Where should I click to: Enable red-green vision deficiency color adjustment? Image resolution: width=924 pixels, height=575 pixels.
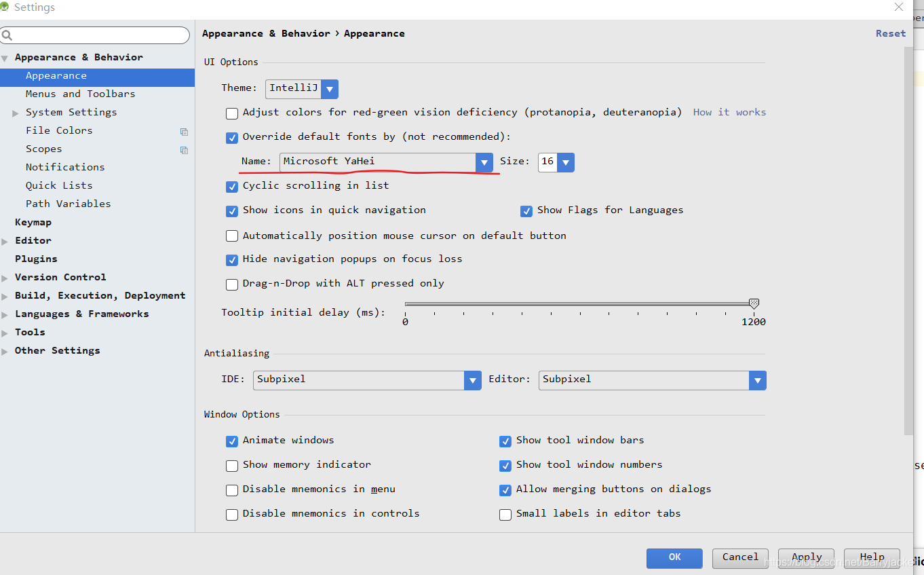point(232,113)
